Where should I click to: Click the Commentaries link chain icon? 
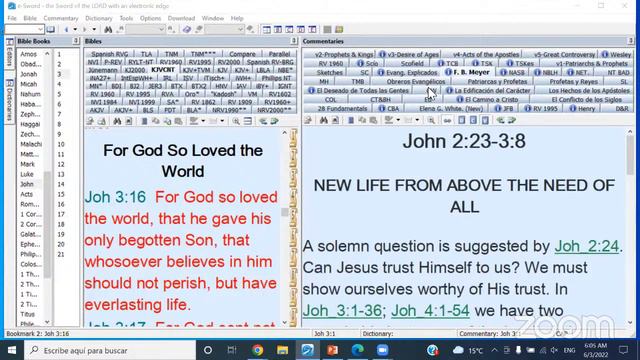coord(447,120)
